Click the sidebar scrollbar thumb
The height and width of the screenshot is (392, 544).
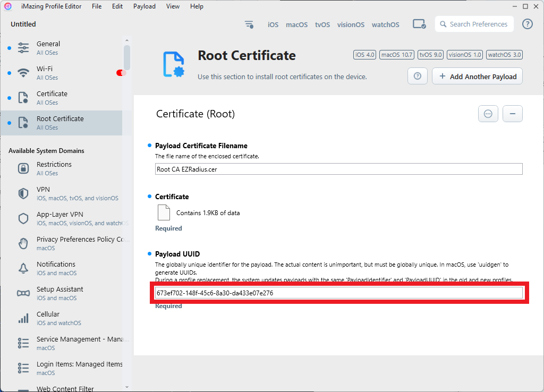pyautogui.click(x=126, y=57)
